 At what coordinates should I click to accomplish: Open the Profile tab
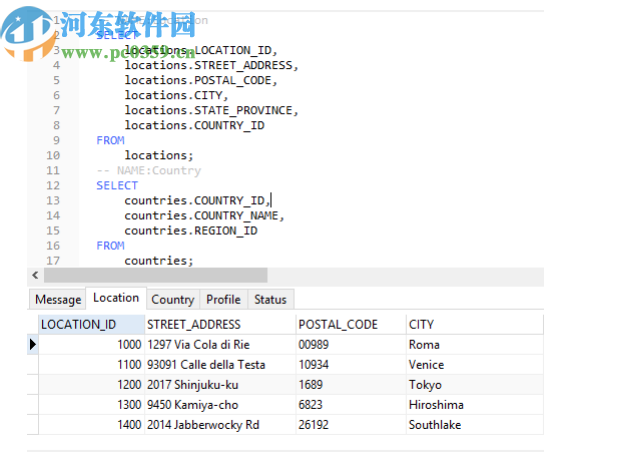223,299
